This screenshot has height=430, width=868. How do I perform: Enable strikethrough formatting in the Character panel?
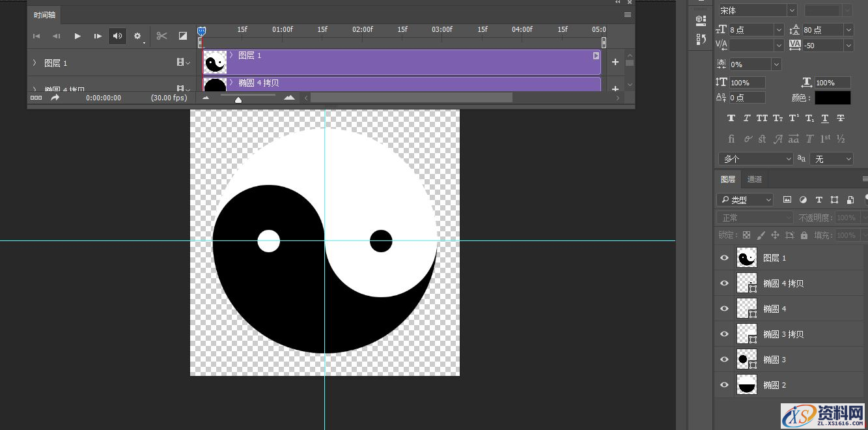point(840,118)
